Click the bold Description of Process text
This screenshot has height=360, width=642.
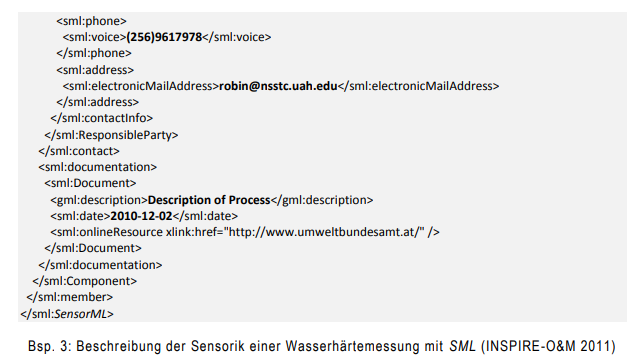tap(209, 200)
